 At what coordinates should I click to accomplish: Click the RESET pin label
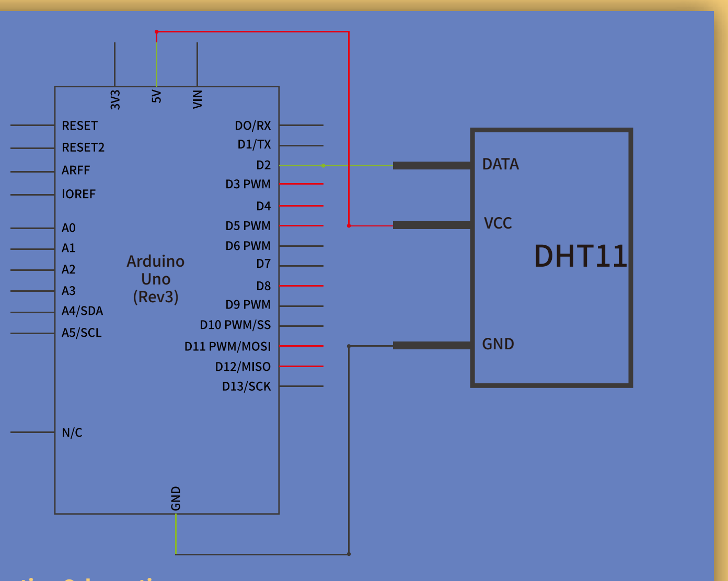(x=79, y=126)
